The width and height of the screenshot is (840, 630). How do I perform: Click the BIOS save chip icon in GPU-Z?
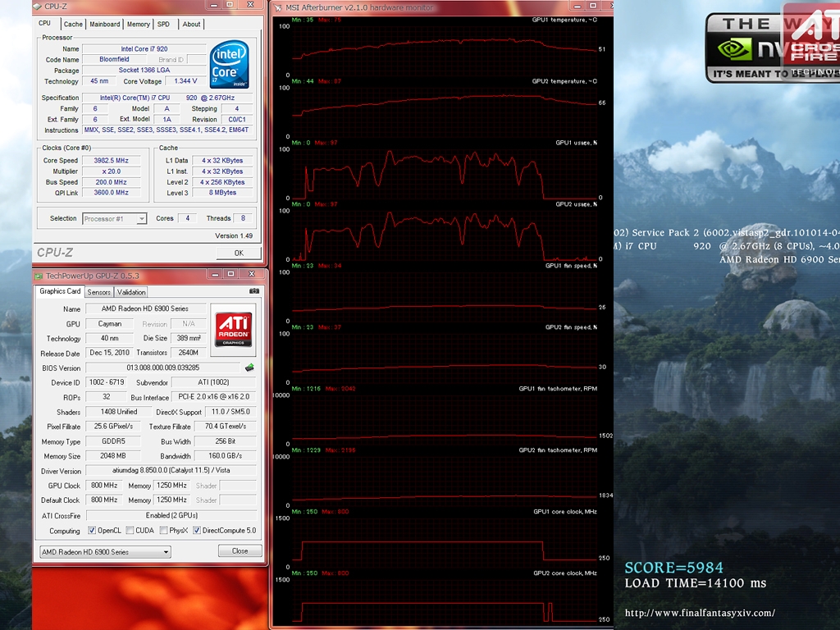[x=249, y=367]
